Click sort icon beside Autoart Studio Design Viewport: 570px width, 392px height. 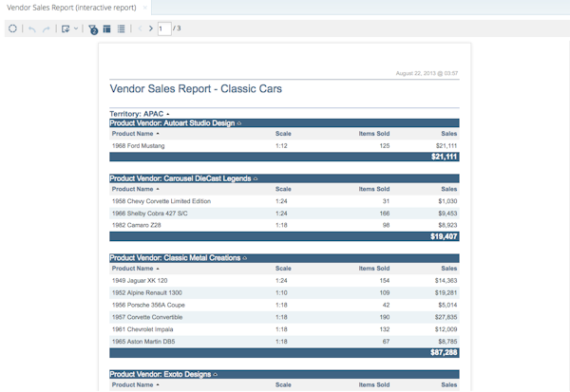pyautogui.click(x=239, y=123)
